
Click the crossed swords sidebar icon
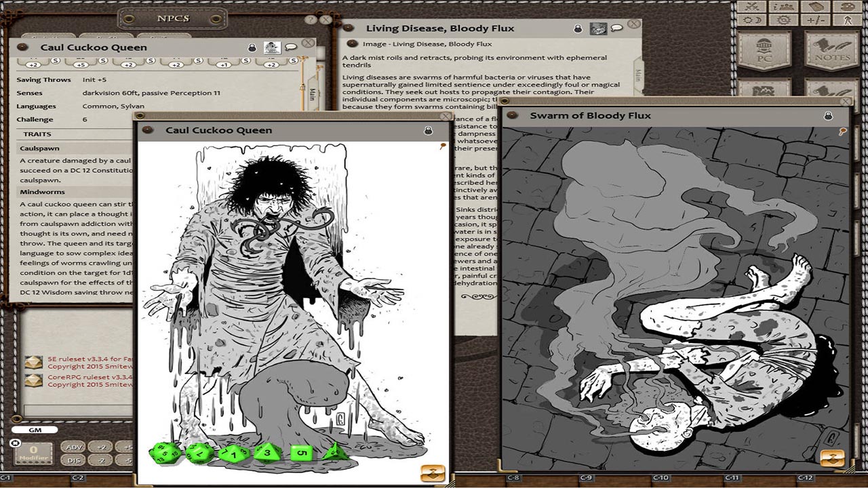pyautogui.click(x=751, y=6)
